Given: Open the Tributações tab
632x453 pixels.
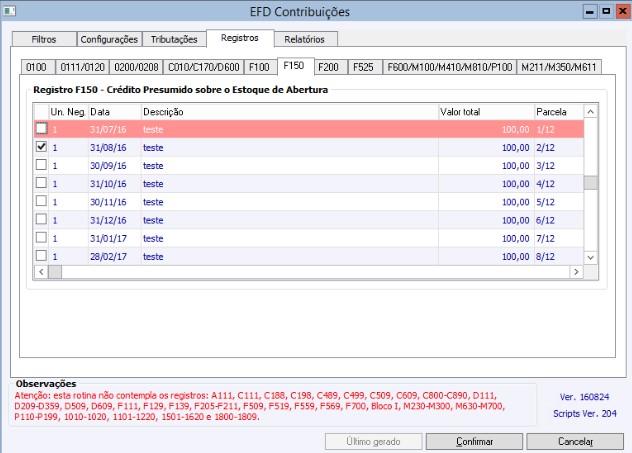Looking at the screenshot, I should point(174,39).
